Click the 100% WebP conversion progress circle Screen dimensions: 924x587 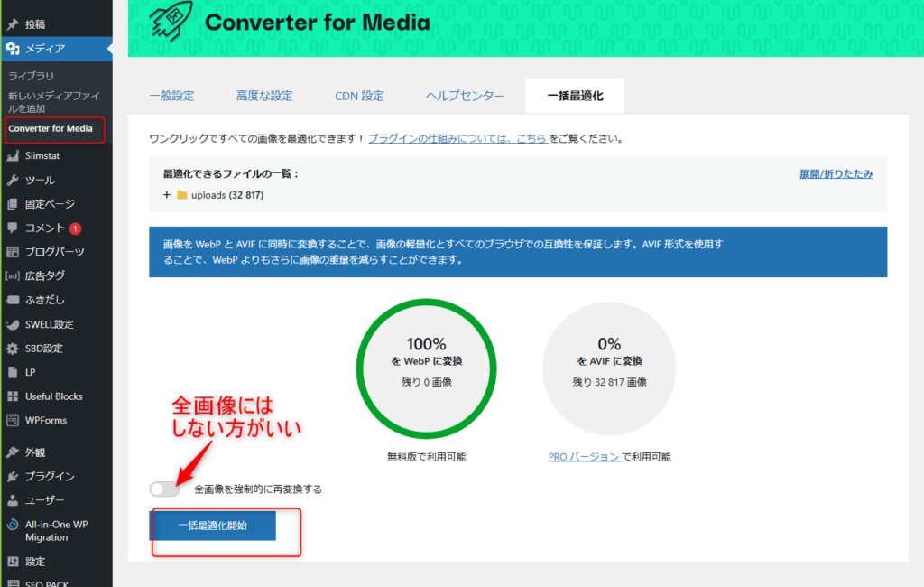[426, 368]
